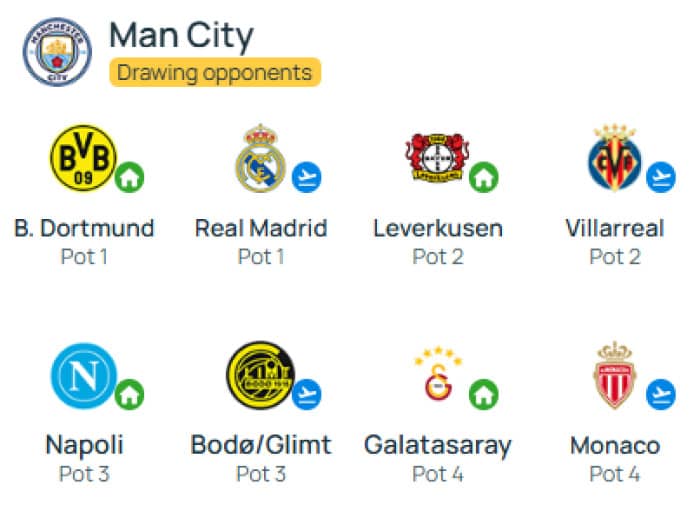Click the blue plane icon beside Monaco
The width and height of the screenshot is (700, 517).
pos(661,394)
